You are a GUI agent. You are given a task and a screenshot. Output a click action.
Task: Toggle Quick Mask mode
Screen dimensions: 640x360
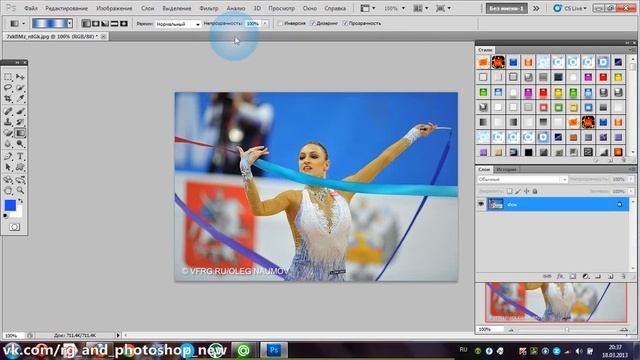tap(14, 227)
